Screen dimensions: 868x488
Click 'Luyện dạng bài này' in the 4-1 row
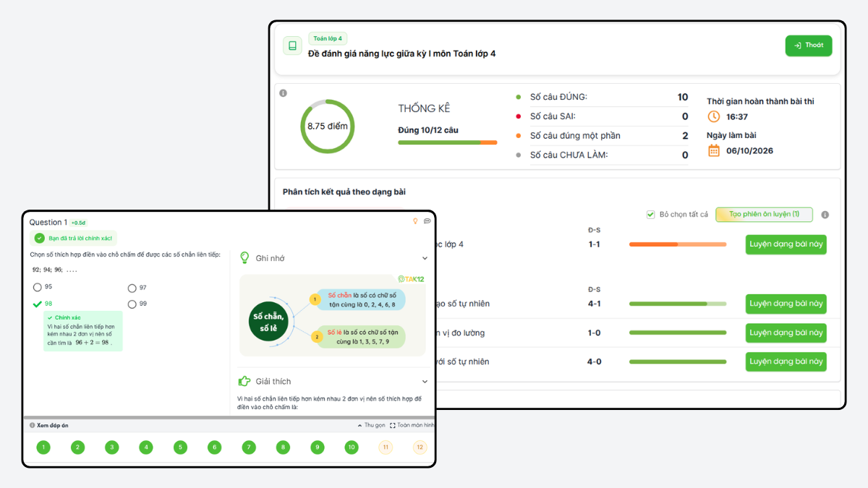pos(786,304)
